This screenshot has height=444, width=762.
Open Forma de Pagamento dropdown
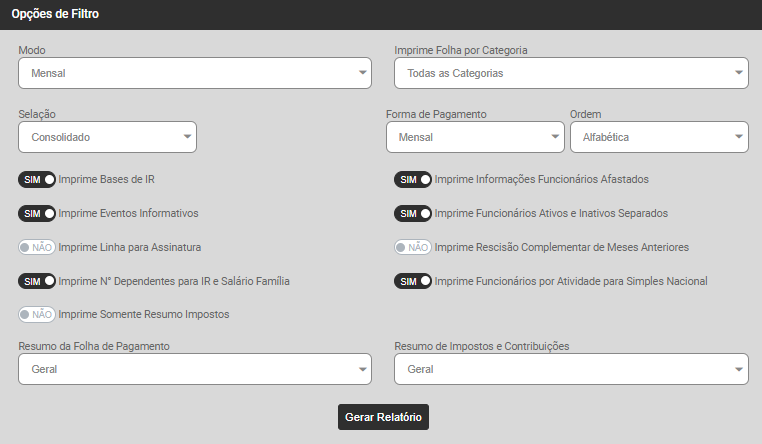tap(475, 137)
